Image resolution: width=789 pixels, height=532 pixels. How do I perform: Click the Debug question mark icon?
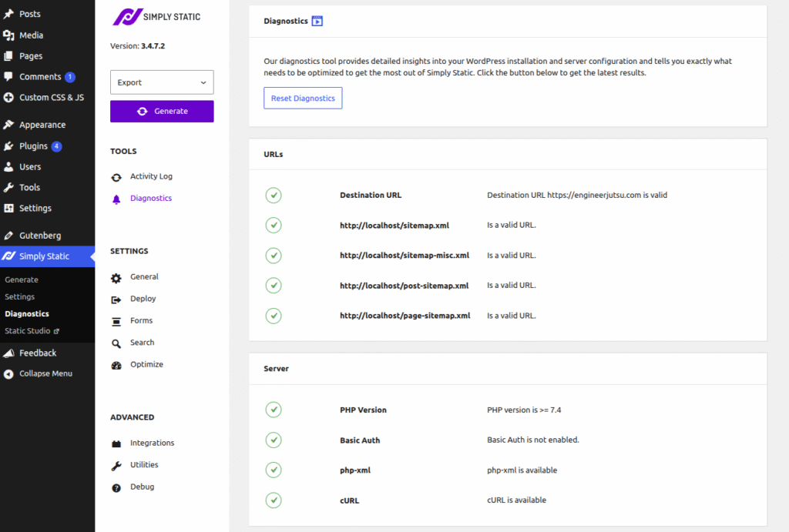pos(116,487)
